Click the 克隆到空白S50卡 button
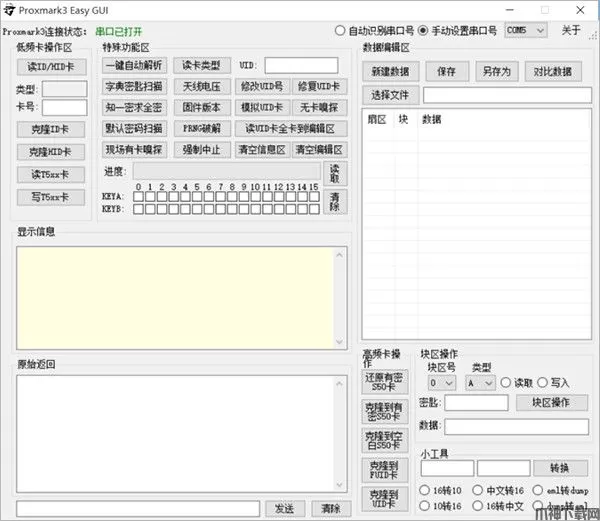The image size is (600, 521). point(385,441)
